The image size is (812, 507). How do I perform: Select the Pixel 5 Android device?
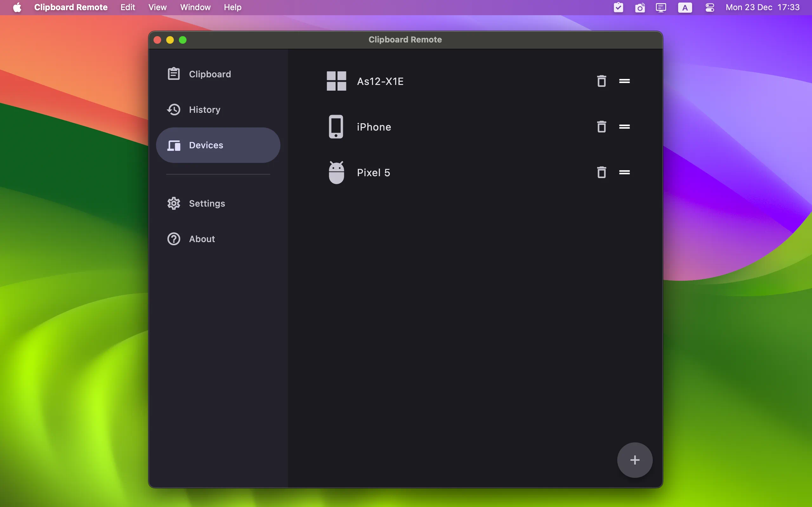[374, 172]
